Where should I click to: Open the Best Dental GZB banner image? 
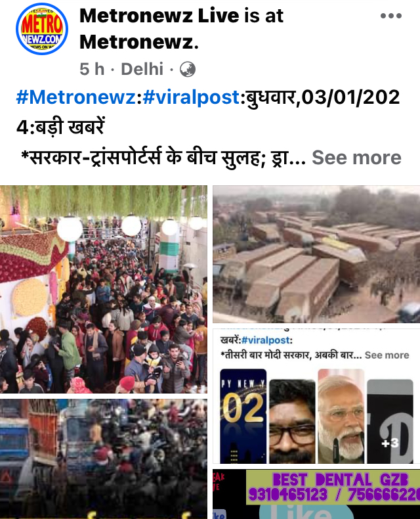(x=316, y=494)
